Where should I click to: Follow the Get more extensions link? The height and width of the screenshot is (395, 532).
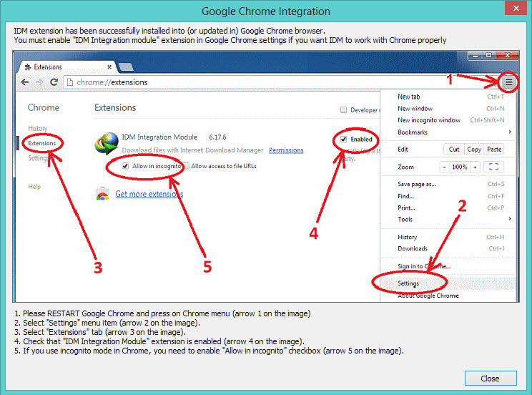coord(149,194)
